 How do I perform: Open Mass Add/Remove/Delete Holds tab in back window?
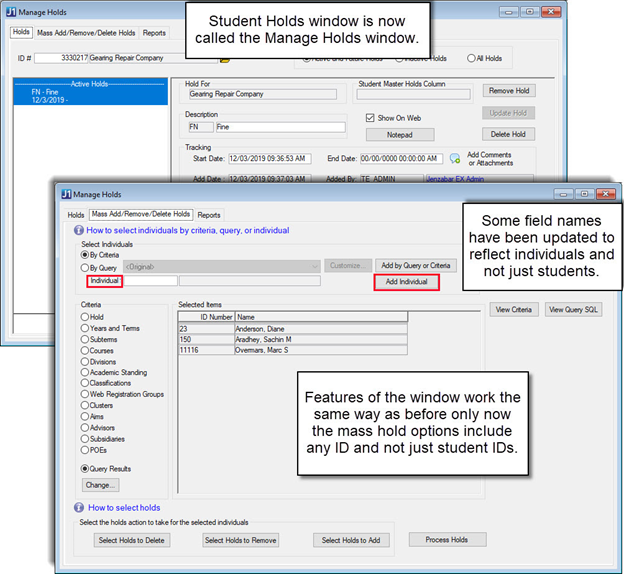click(x=86, y=33)
